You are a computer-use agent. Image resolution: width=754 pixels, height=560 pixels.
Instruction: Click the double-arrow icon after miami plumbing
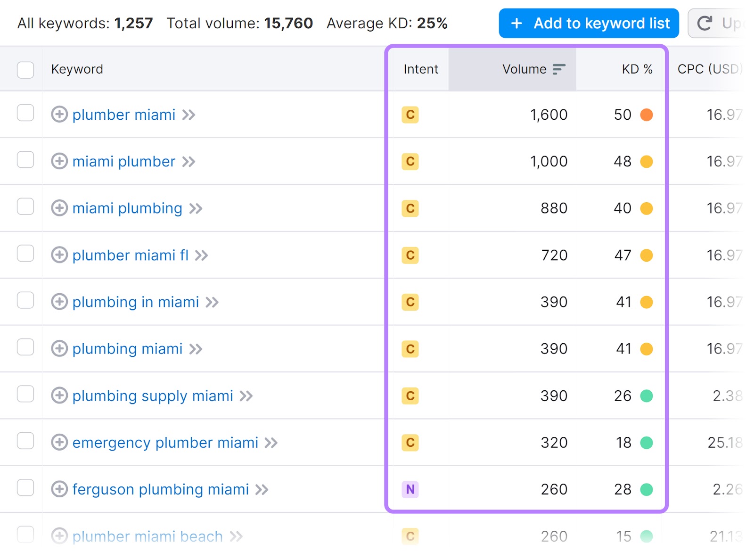(x=196, y=208)
